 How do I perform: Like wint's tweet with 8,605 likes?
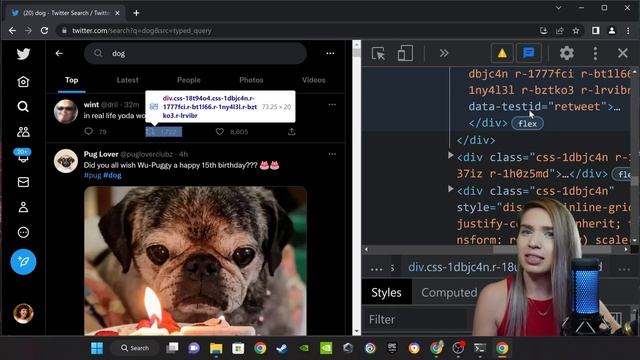pos(231,131)
